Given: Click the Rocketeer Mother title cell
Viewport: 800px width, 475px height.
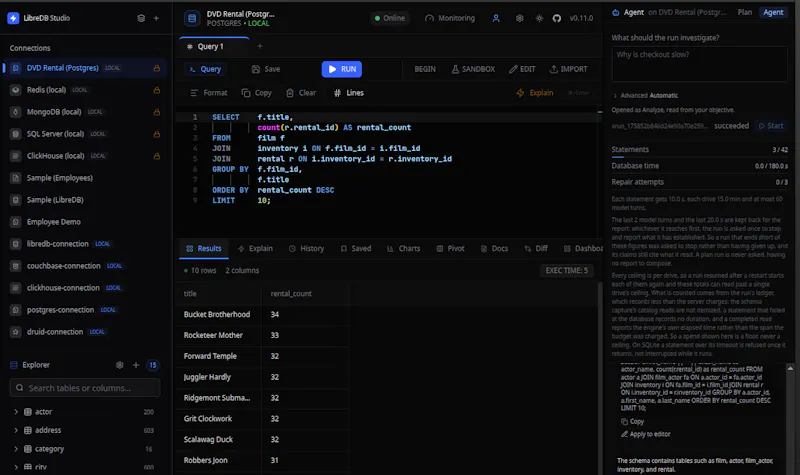Looking at the screenshot, I should point(217,335).
